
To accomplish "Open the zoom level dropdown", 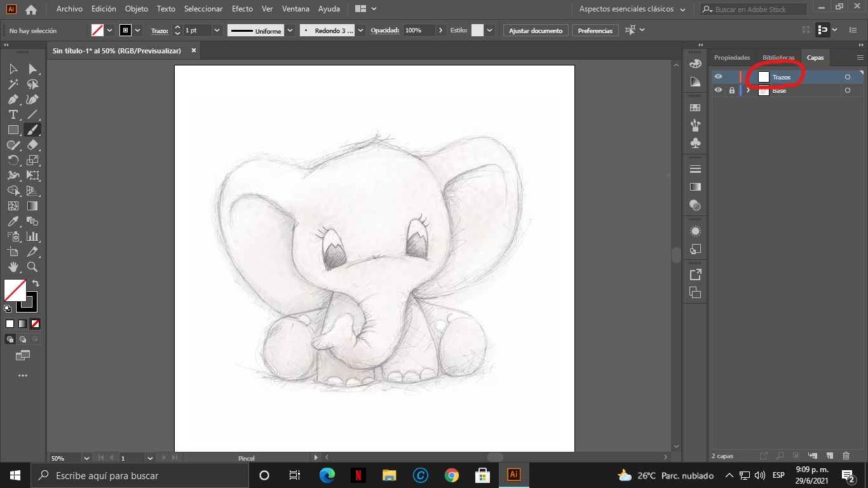I will click(86, 457).
